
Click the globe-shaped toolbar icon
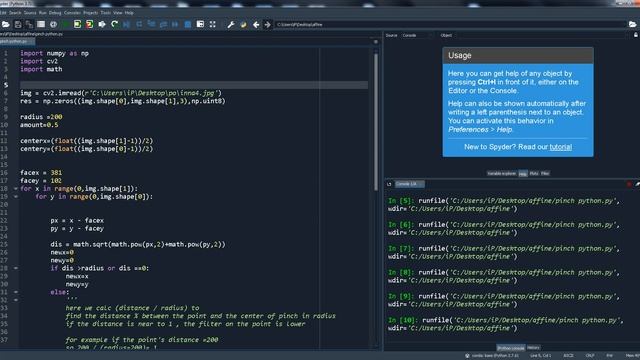pyautogui.click(x=53, y=24)
